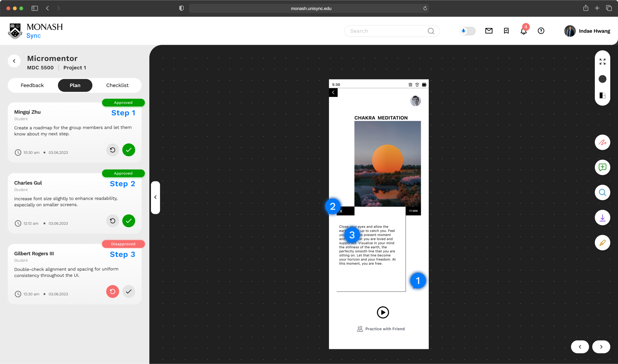Viewport: 618px width, 364px height.
Task: Open the bookmarks icon in header
Action: (x=506, y=31)
